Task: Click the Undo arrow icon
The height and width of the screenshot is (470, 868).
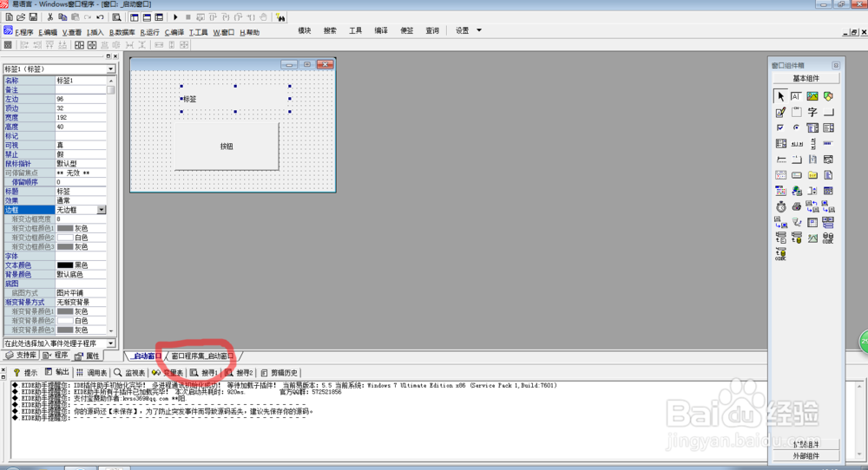Action: point(100,17)
